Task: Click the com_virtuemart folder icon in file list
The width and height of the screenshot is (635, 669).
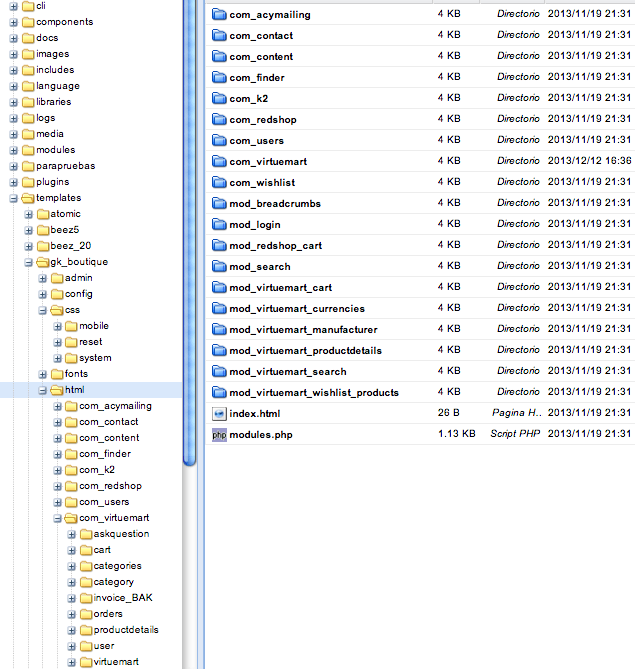Action: click(x=219, y=161)
